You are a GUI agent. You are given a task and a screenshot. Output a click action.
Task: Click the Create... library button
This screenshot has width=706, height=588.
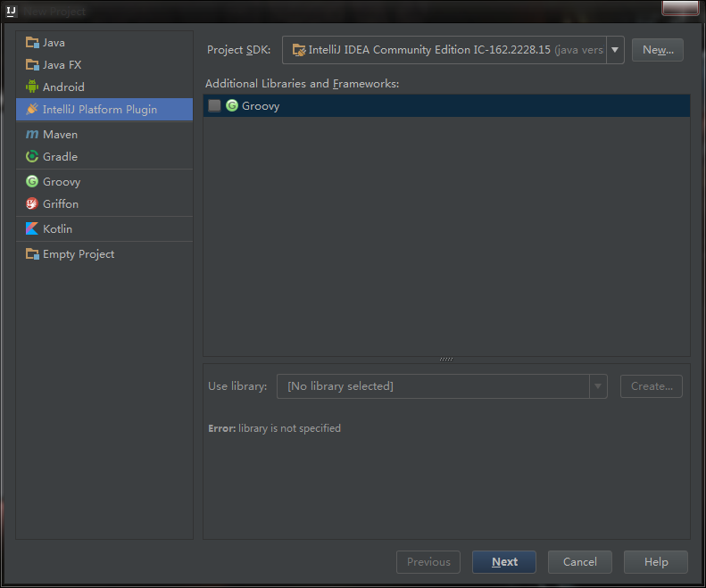coord(652,386)
